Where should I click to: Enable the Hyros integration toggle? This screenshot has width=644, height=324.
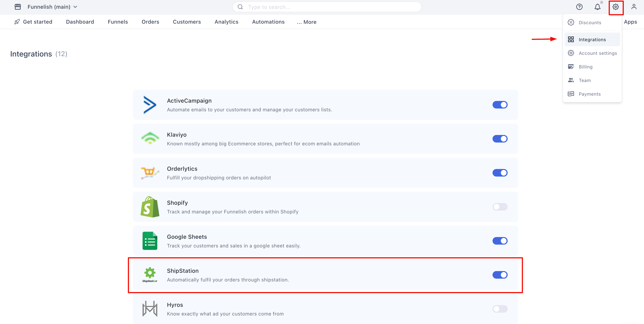point(500,309)
